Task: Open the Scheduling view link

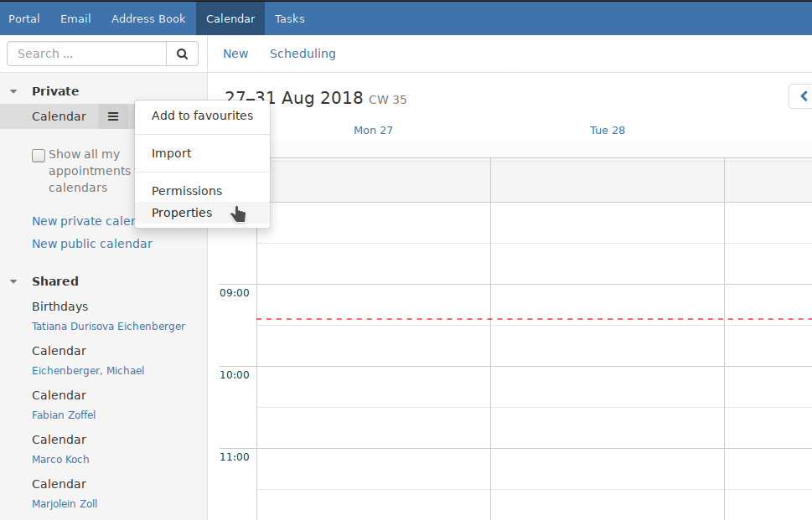Action: (x=303, y=54)
